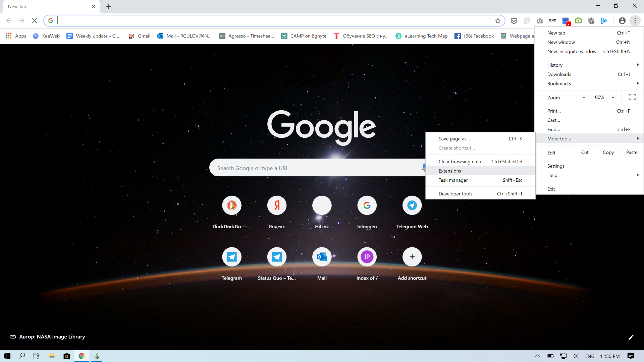Open the Pocket extension icon
644x362 pixels.
[514, 21]
